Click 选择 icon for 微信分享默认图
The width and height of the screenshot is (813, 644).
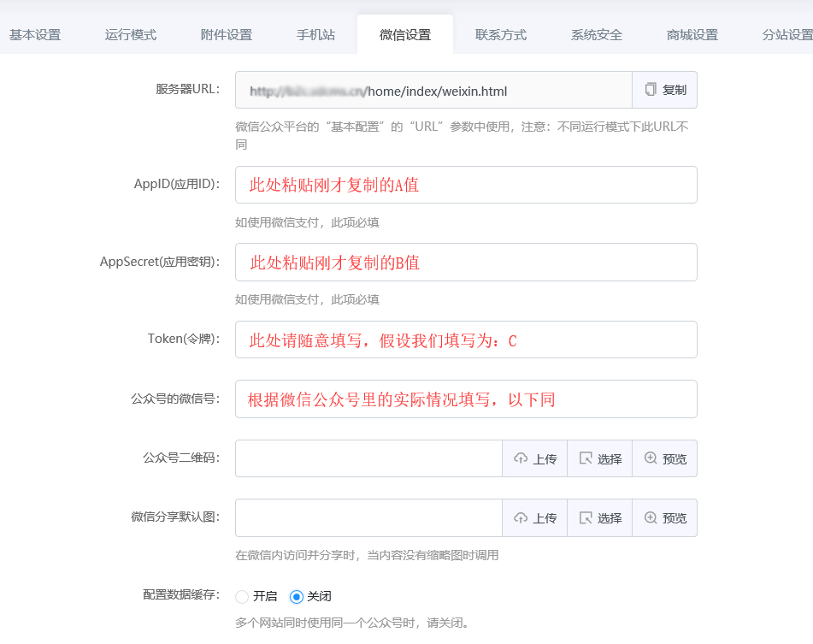tap(586, 517)
